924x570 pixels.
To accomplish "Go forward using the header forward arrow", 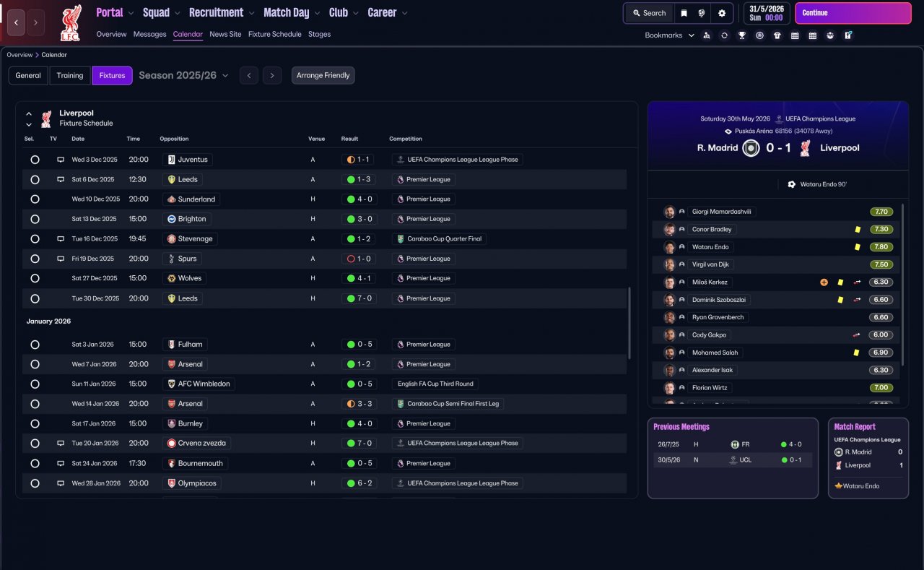I will (x=35, y=22).
